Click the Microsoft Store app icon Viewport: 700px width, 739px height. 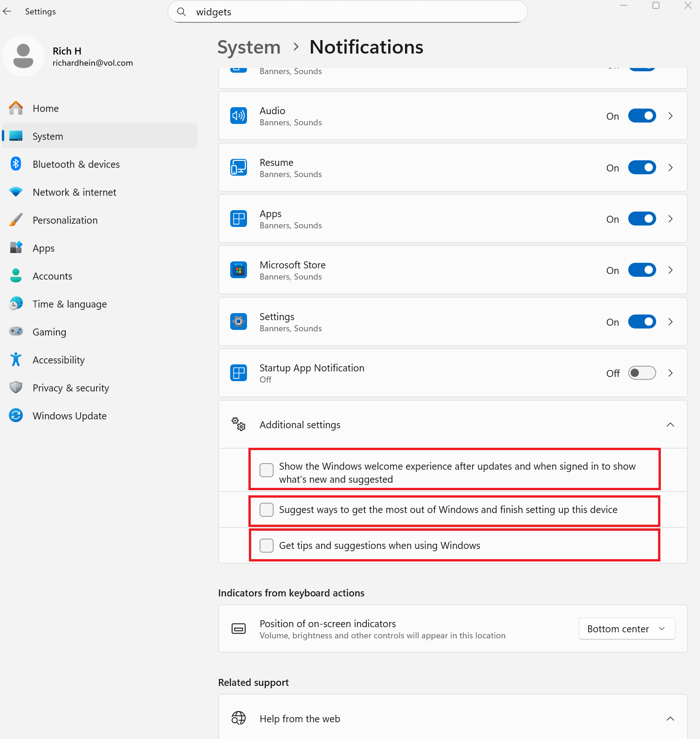pyautogui.click(x=239, y=270)
